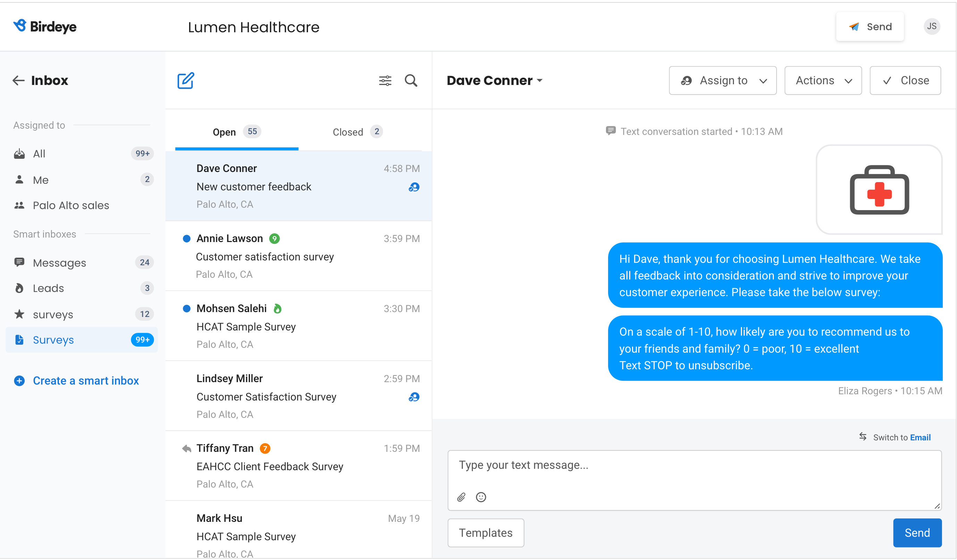Screen dimensions: 957x560
Task: Open the medical kit image thumbnail
Action: (x=879, y=190)
